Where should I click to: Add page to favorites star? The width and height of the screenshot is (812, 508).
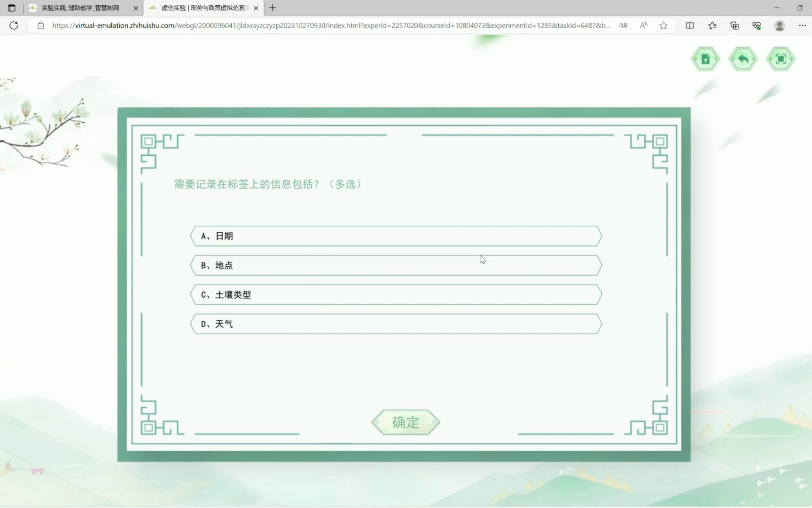[664, 25]
